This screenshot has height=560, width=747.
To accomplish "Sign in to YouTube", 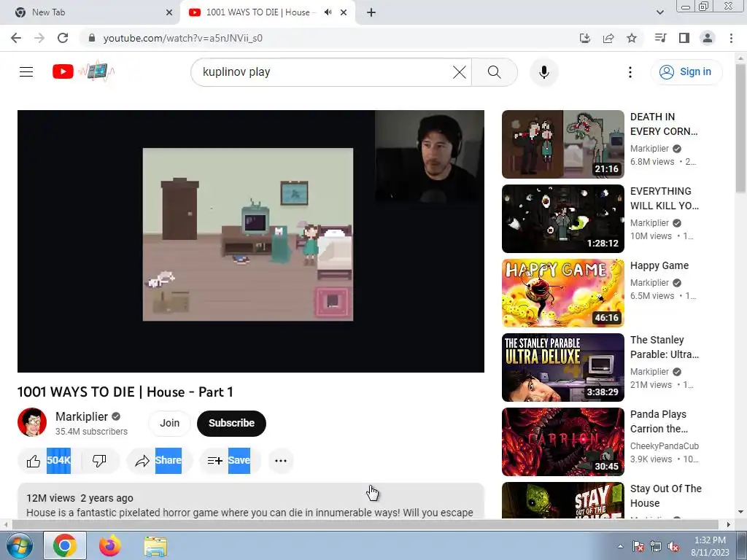I will 686,72.
